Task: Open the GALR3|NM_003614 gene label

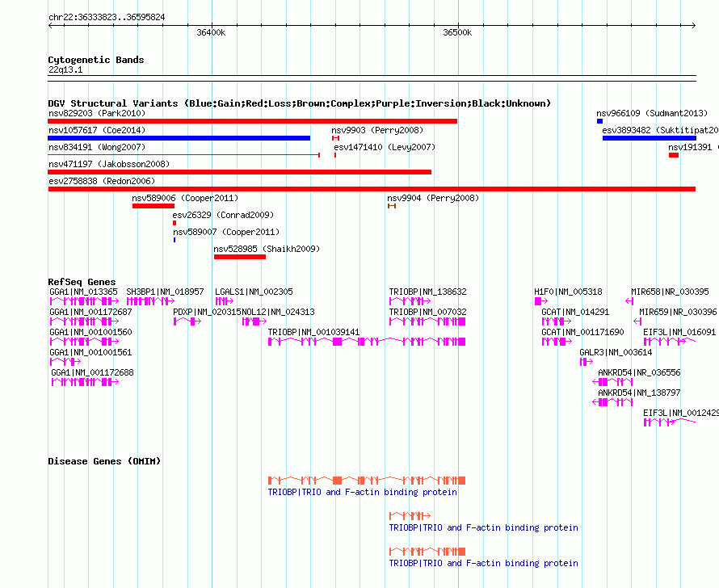Action: click(x=616, y=352)
